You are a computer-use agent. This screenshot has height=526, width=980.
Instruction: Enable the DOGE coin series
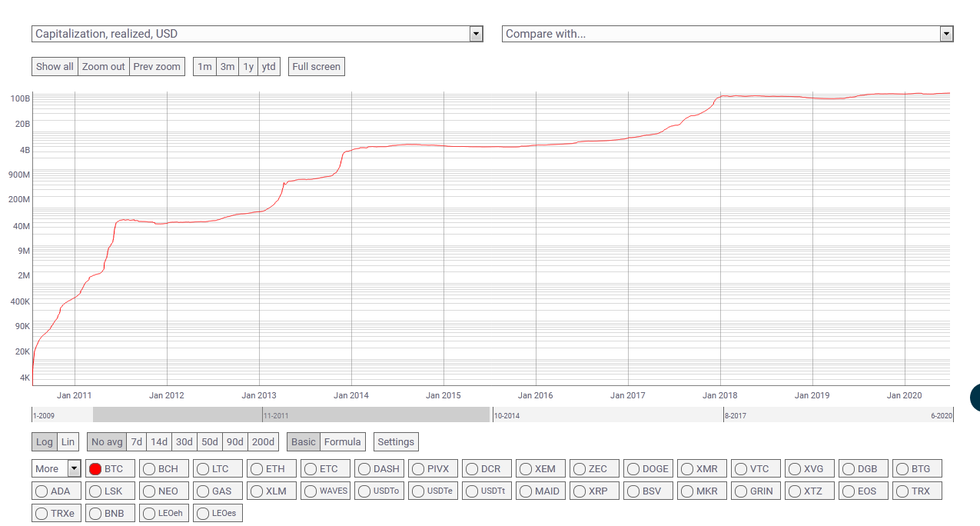click(648, 468)
